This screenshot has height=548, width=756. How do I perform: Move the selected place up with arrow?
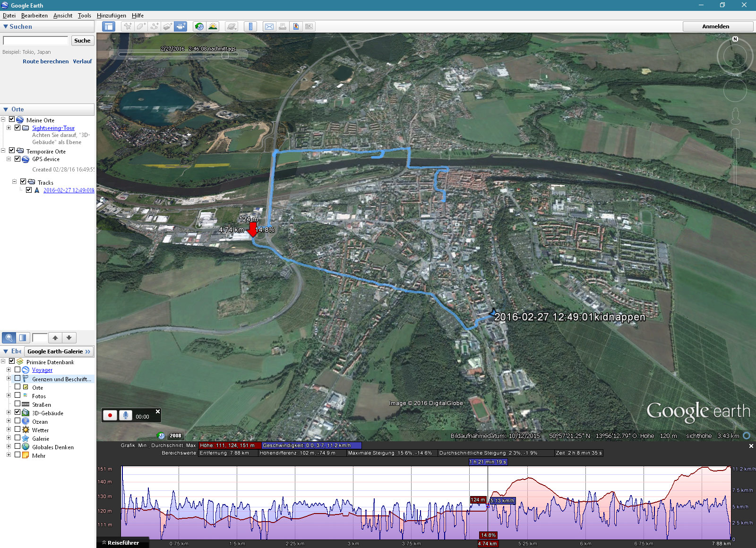55,338
